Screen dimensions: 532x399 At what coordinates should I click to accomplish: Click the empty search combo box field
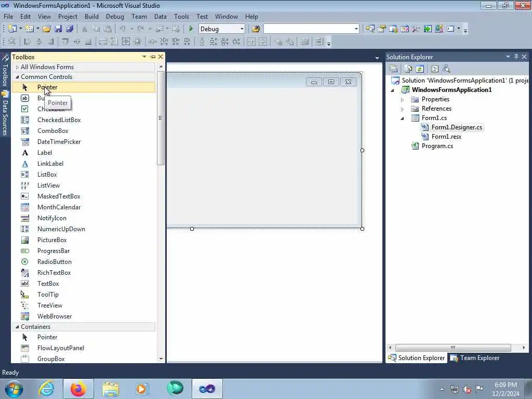[309, 29]
